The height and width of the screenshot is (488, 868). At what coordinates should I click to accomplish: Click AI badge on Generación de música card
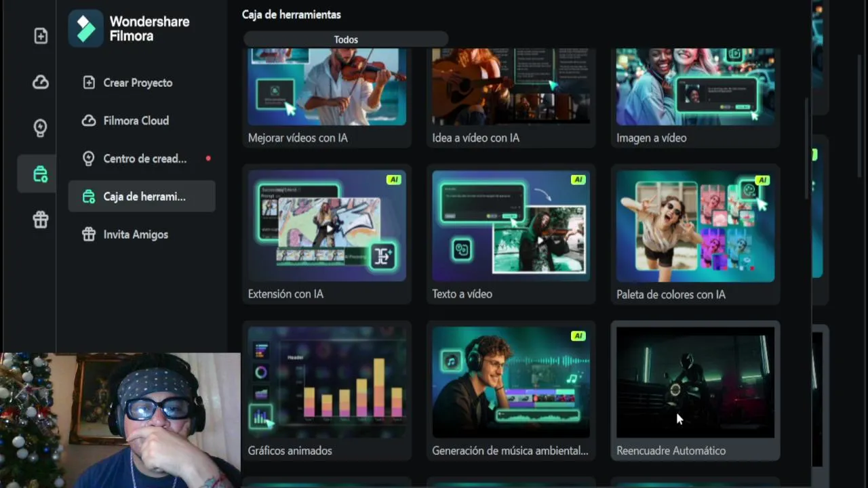tap(578, 335)
